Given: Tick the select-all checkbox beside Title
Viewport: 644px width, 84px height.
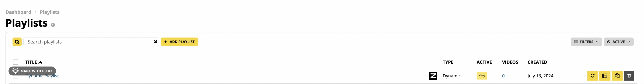Looking at the screenshot, I should coord(15,62).
